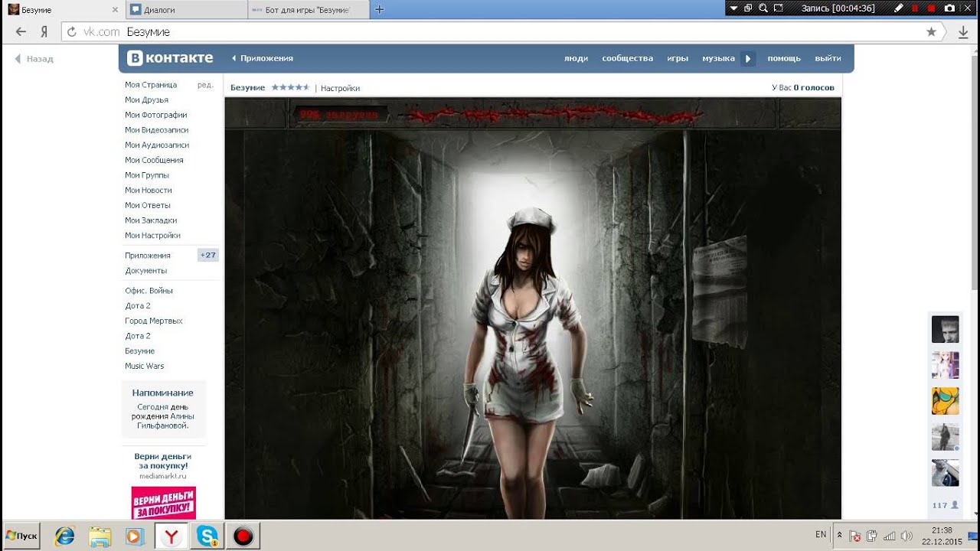
Task: Open the Пуск start button
Action: coord(21,536)
